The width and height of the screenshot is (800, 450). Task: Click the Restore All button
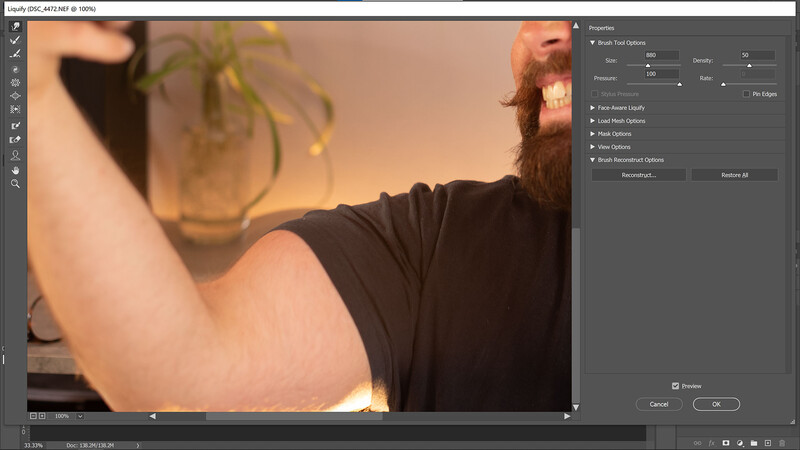click(735, 175)
